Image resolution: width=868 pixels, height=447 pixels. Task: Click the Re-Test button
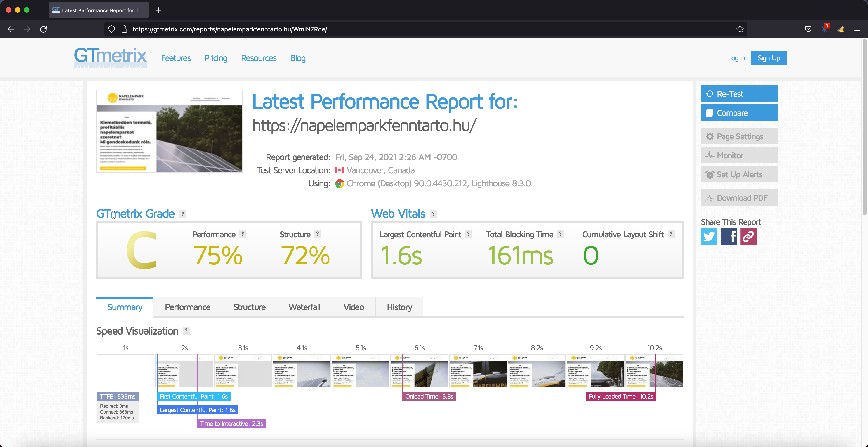pos(739,94)
